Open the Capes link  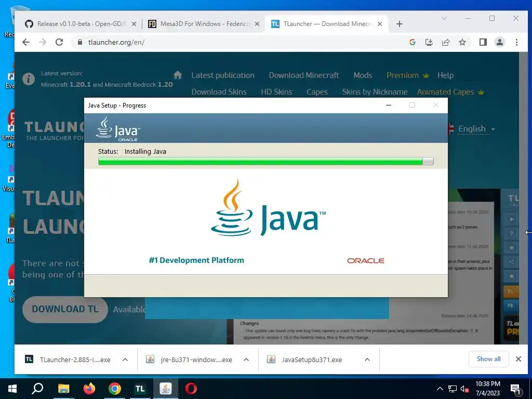coord(317,92)
